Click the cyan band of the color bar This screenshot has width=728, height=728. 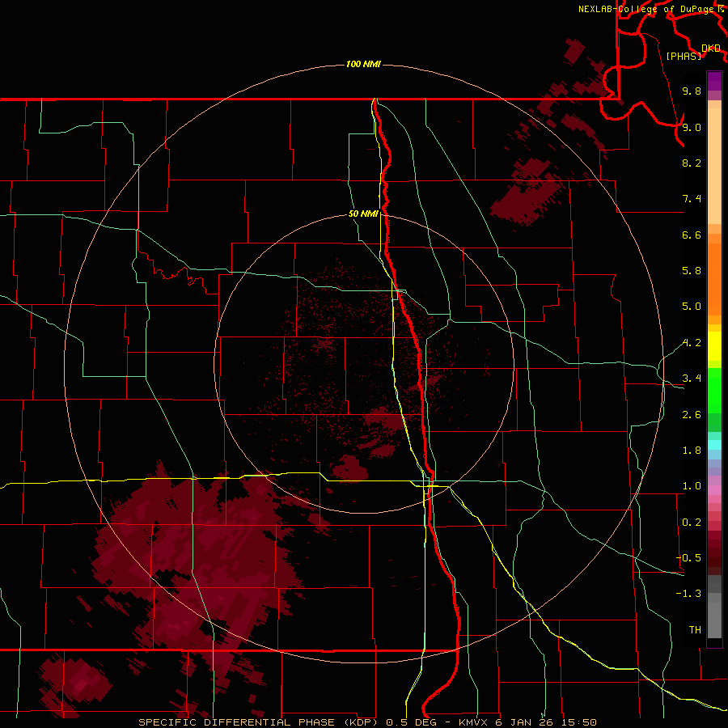pyautogui.click(x=714, y=445)
